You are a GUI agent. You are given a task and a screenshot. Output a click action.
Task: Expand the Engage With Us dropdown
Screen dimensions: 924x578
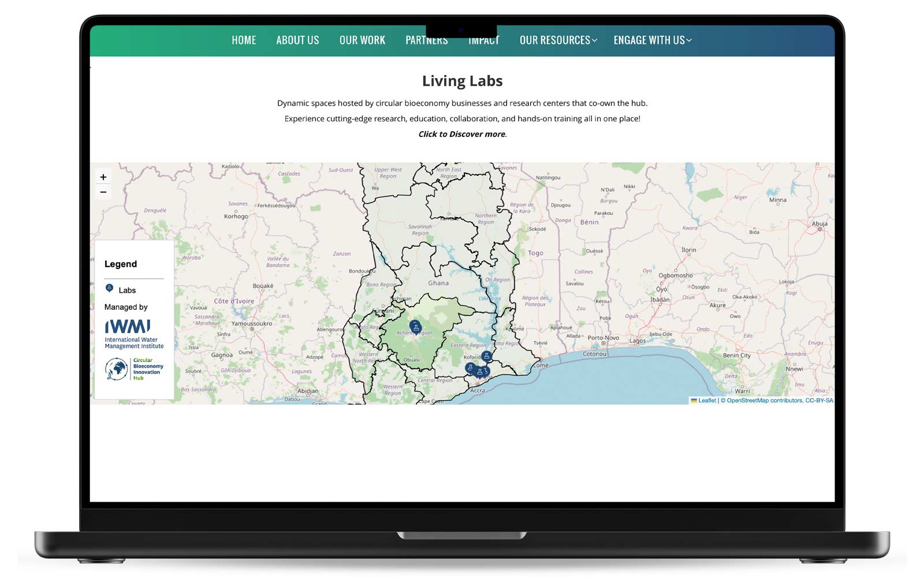pos(652,40)
